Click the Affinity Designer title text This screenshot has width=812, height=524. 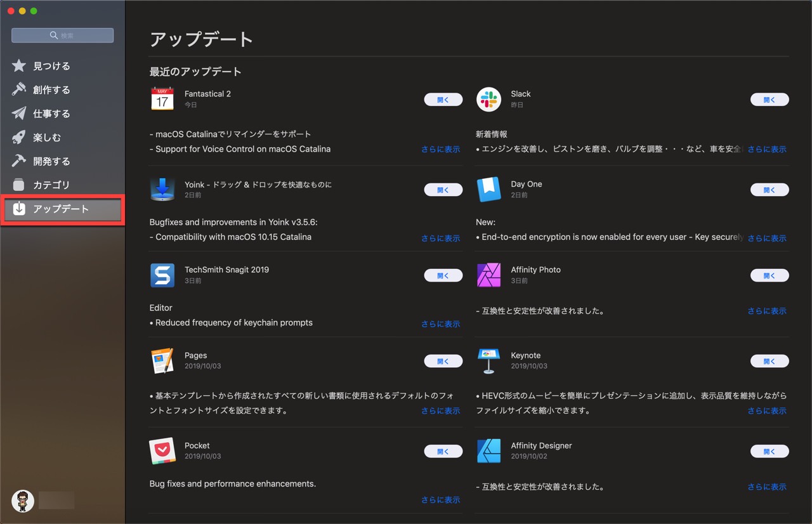542,445
